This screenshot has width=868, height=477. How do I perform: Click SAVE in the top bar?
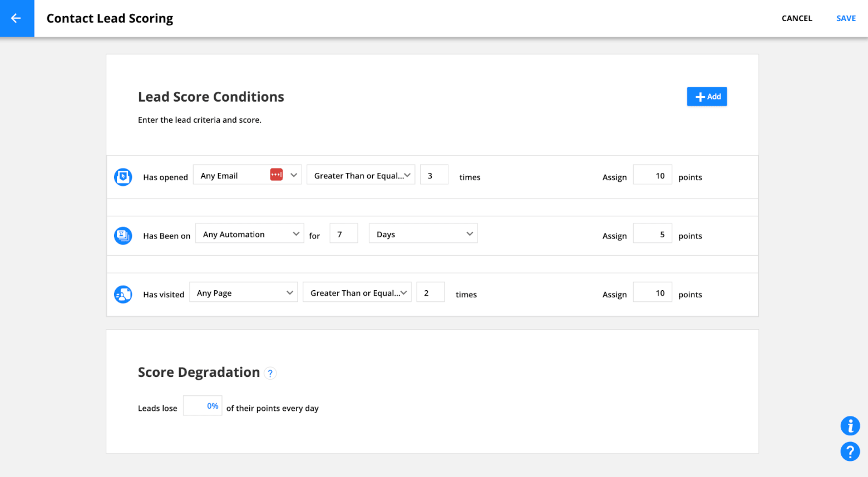pyautogui.click(x=846, y=18)
